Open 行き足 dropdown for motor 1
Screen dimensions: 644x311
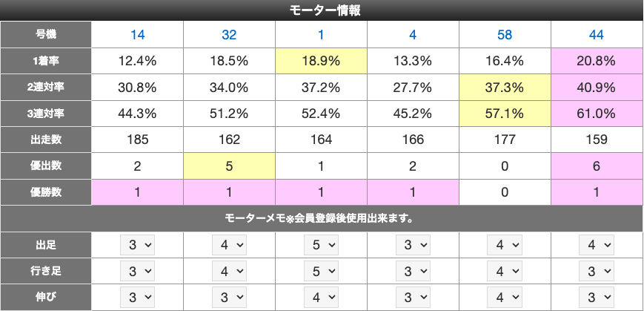321,271
